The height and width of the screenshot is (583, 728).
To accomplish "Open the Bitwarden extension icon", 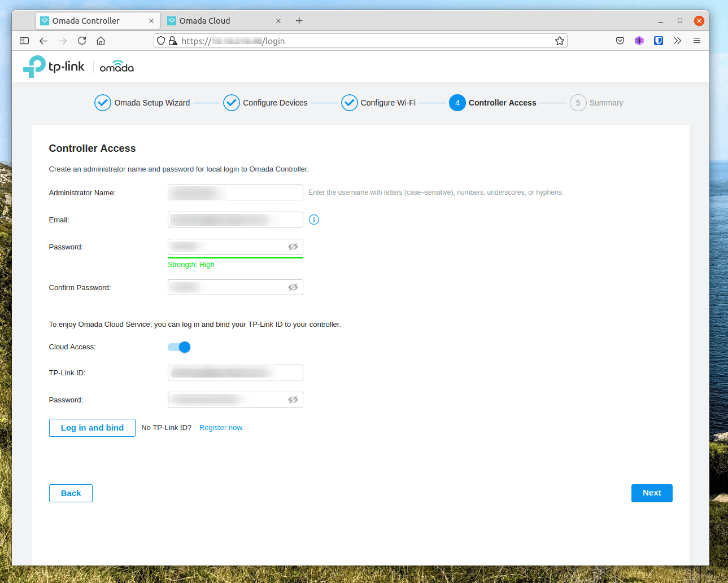I will pos(659,41).
